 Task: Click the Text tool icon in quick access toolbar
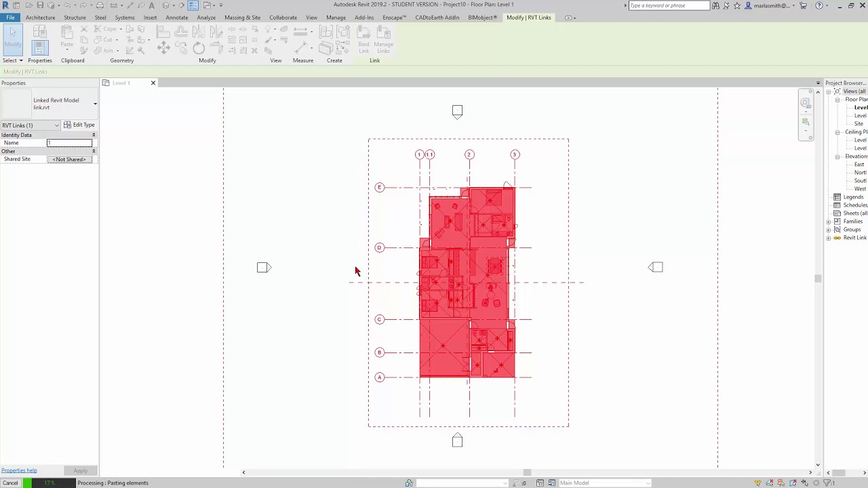point(152,5)
